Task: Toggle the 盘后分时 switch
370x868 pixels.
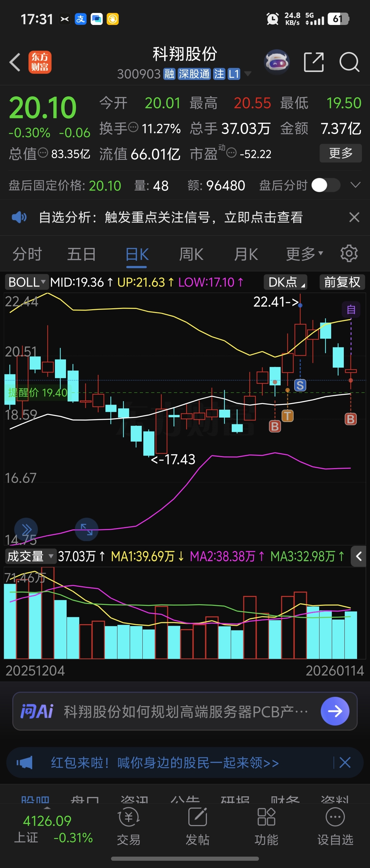Action: click(x=326, y=185)
